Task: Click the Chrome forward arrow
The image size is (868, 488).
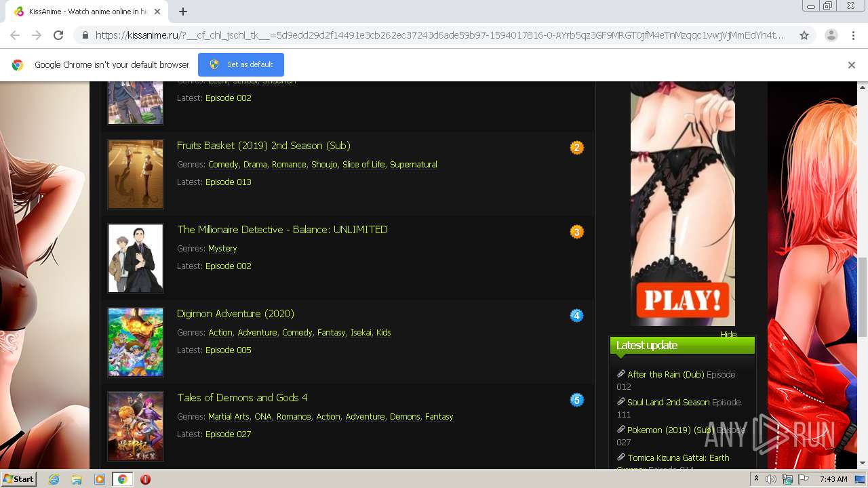Action: [x=37, y=35]
